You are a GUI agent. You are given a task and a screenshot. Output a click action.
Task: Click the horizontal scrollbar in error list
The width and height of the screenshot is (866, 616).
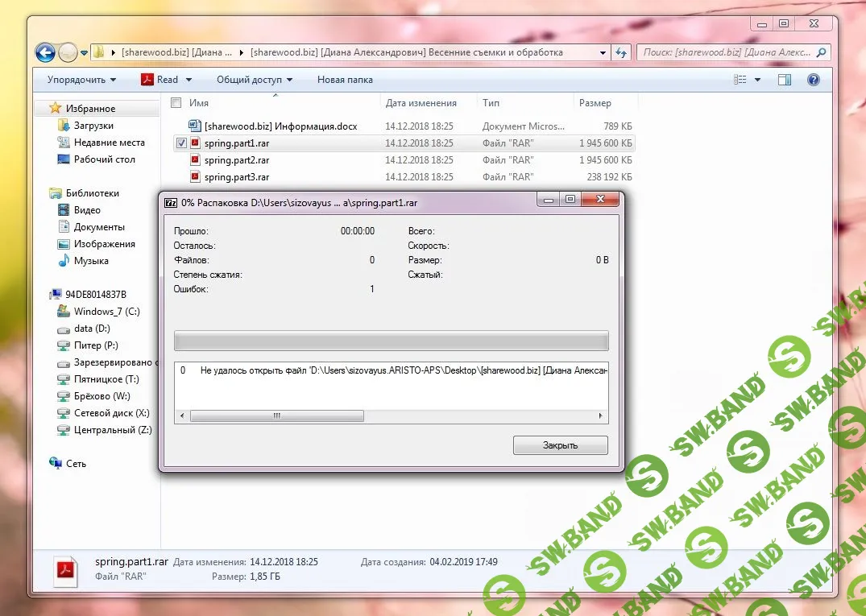click(276, 416)
